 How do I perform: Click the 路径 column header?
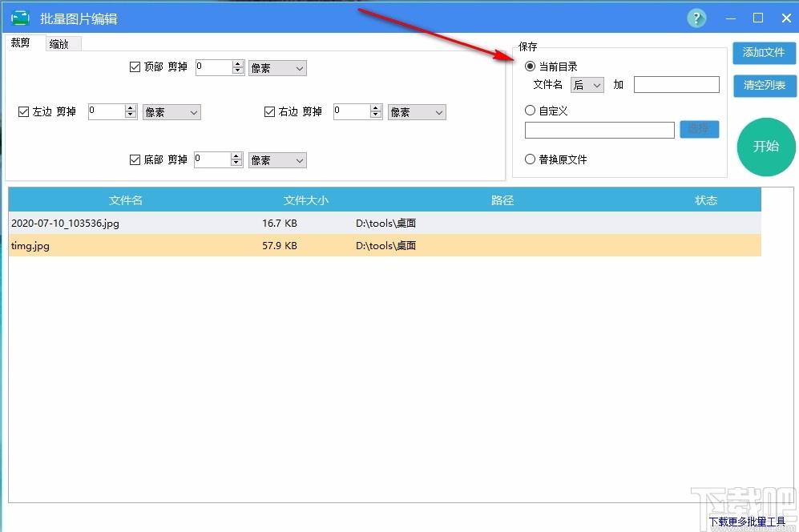click(x=502, y=200)
